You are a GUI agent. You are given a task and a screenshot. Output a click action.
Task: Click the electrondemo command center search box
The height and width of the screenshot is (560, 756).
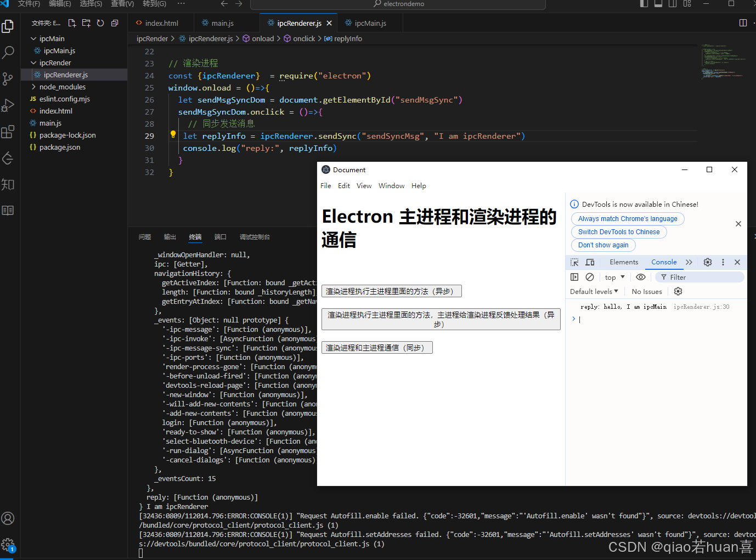point(398,4)
